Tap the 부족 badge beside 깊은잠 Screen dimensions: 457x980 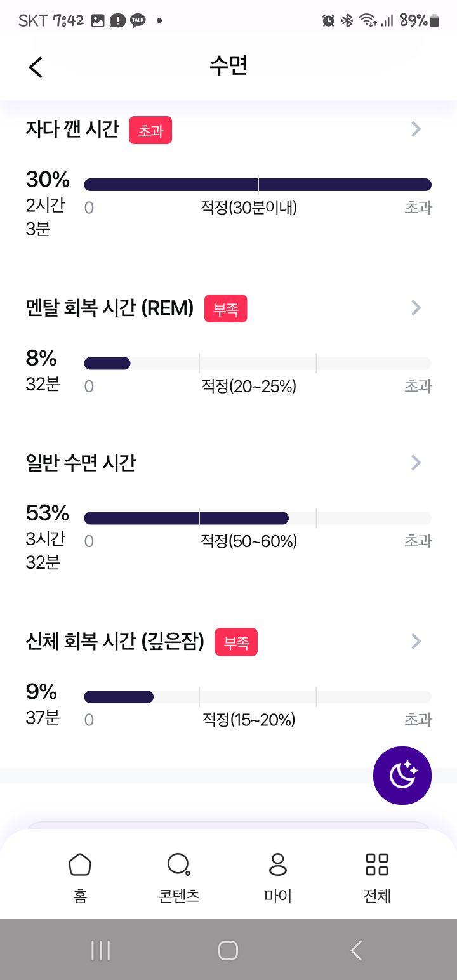pyautogui.click(x=236, y=642)
